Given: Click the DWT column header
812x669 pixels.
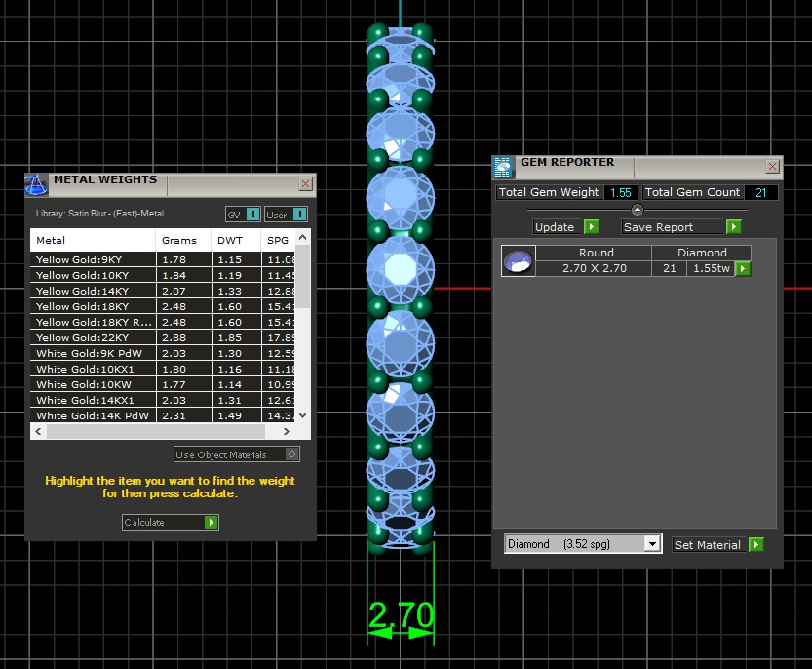Looking at the screenshot, I should pyautogui.click(x=236, y=241).
